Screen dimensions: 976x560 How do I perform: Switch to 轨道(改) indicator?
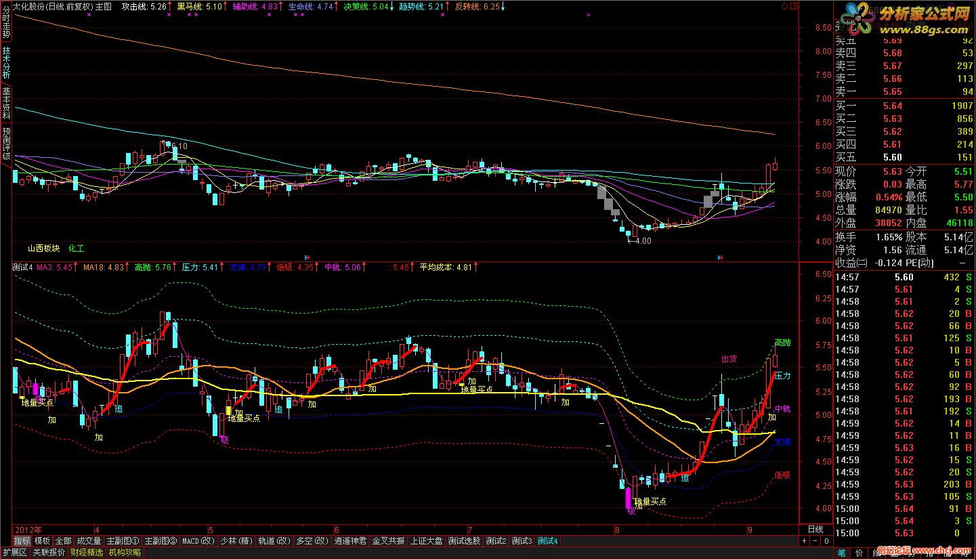(274, 541)
